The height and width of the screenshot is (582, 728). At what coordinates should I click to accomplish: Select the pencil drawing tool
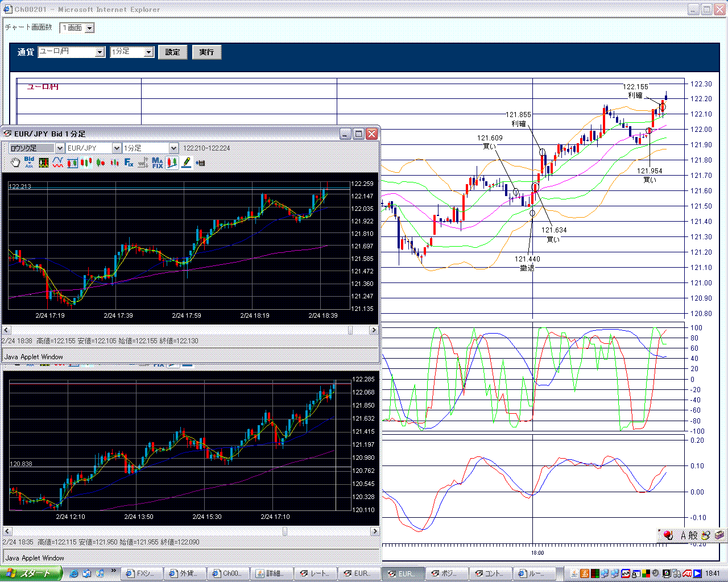pos(186,163)
